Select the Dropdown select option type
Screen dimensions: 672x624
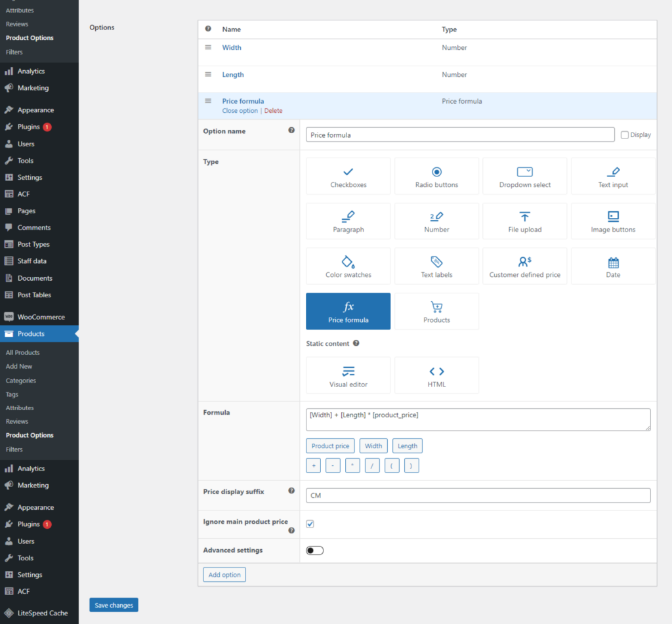(x=524, y=176)
